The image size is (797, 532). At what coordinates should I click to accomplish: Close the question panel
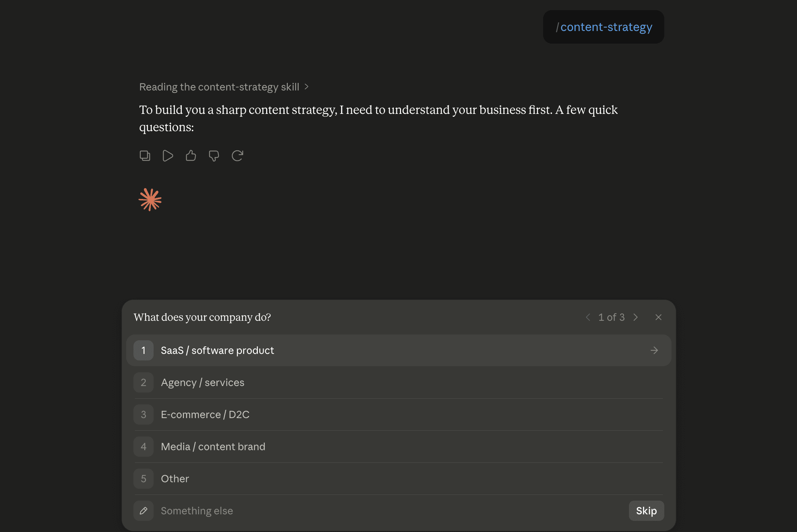(x=659, y=317)
